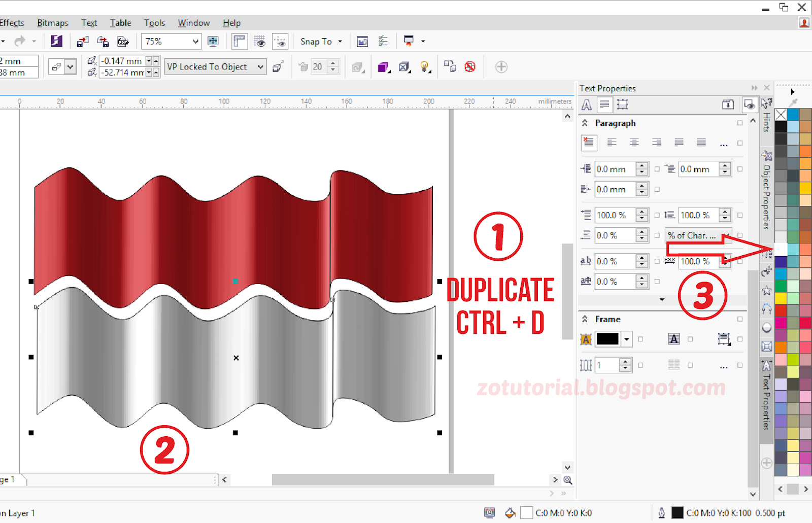
Task: Open the zoom level 75% dropdown
Action: [195, 42]
